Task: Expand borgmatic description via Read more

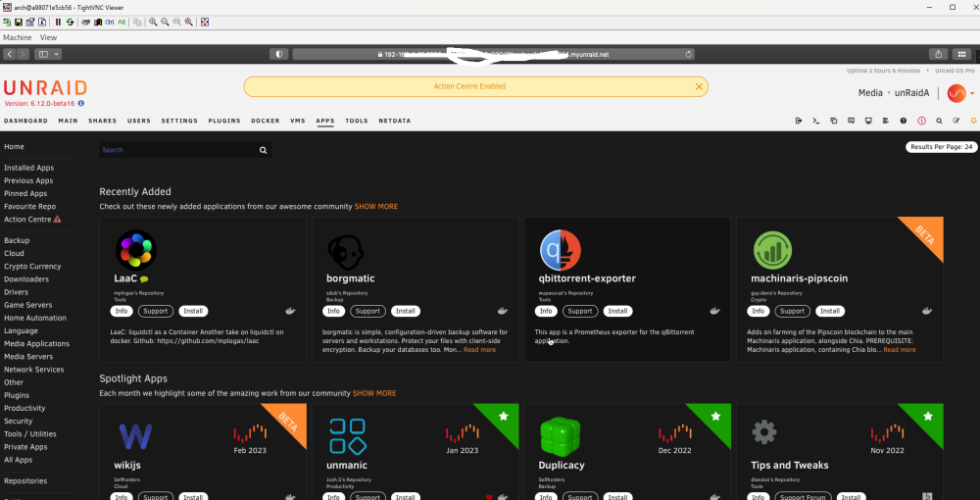Action: (479, 350)
